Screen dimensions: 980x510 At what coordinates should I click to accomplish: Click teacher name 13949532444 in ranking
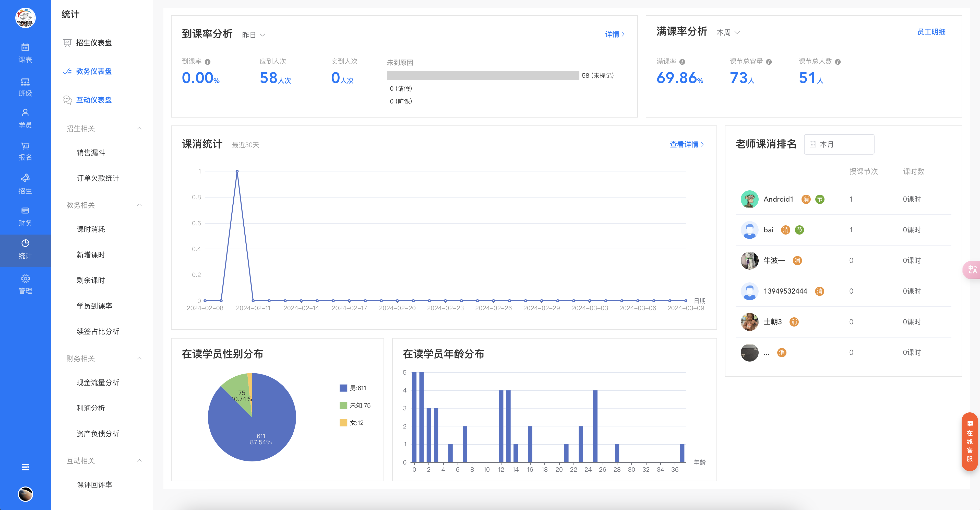point(785,291)
